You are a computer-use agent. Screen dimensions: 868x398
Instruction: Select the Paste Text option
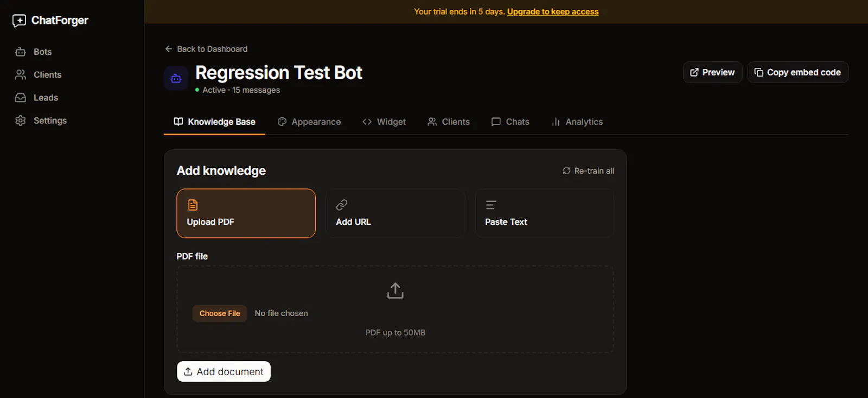[544, 213]
